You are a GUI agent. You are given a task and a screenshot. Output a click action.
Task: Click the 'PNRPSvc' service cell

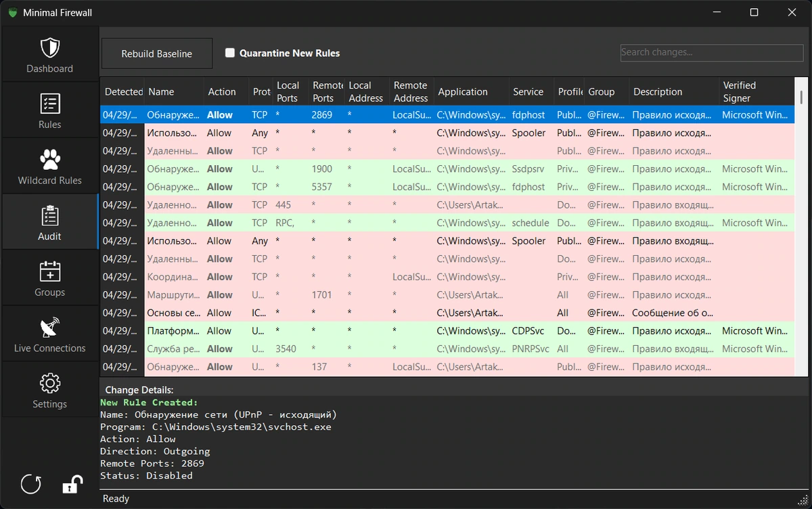pyautogui.click(x=531, y=349)
